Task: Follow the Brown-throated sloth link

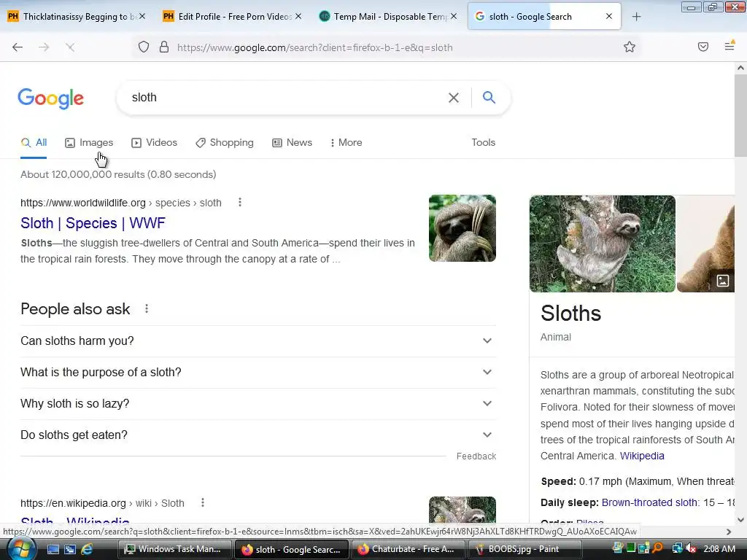Action: pyautogui.click(x=649, y=502)
